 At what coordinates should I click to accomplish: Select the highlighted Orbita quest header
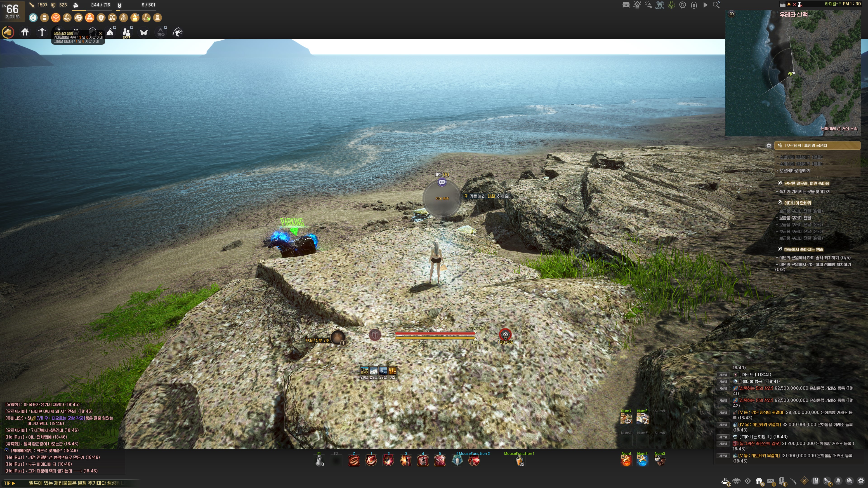pyautogui.click(x=817, y=145)
